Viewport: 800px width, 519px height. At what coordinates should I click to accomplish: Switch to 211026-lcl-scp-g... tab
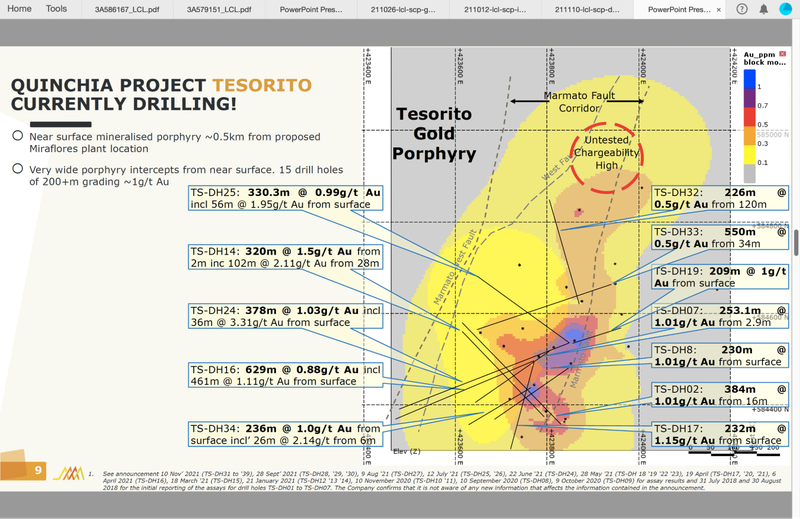[x=403, y=9]
